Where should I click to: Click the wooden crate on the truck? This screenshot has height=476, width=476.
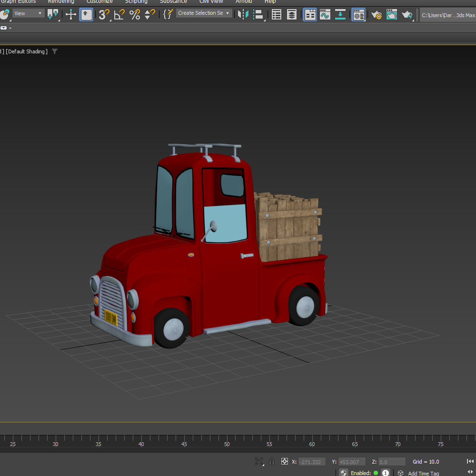point(288,227)
